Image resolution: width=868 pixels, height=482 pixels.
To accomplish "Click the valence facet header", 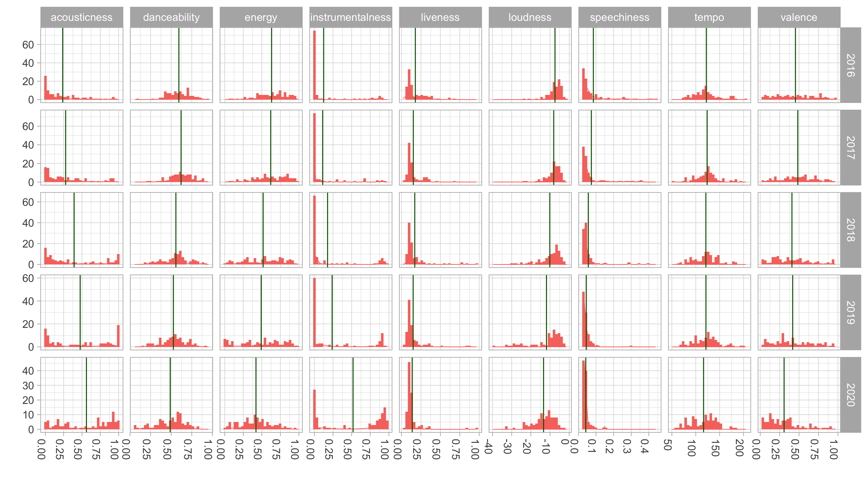I will tap(799, 17).
